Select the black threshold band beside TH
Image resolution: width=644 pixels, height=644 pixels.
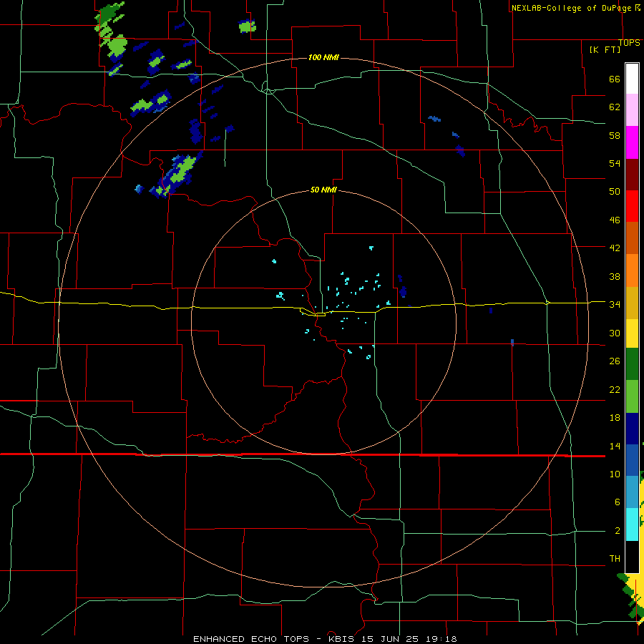(x=632, y=557)
